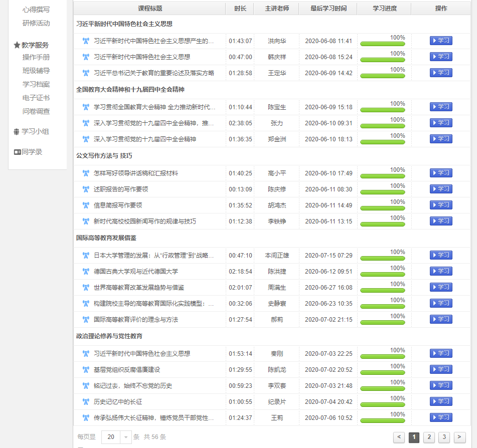The image size is (477, 448).
Task: Open 电子证书 in the sidebar
Action: point(36,98)
